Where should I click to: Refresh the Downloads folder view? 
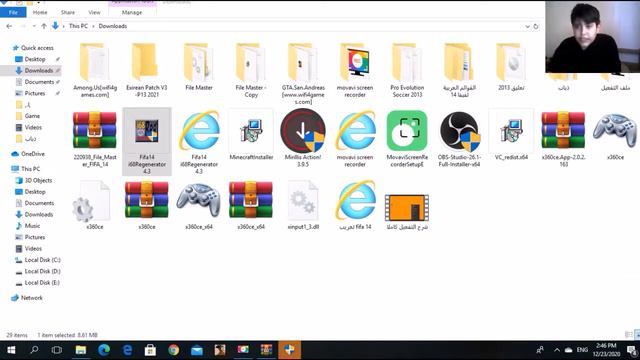tap(536, 26)
